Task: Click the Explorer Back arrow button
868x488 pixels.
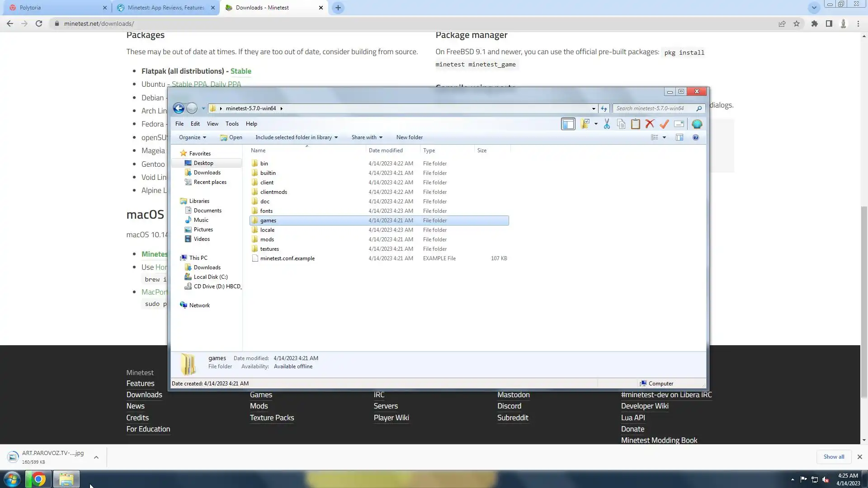Action: pos(179,108)
